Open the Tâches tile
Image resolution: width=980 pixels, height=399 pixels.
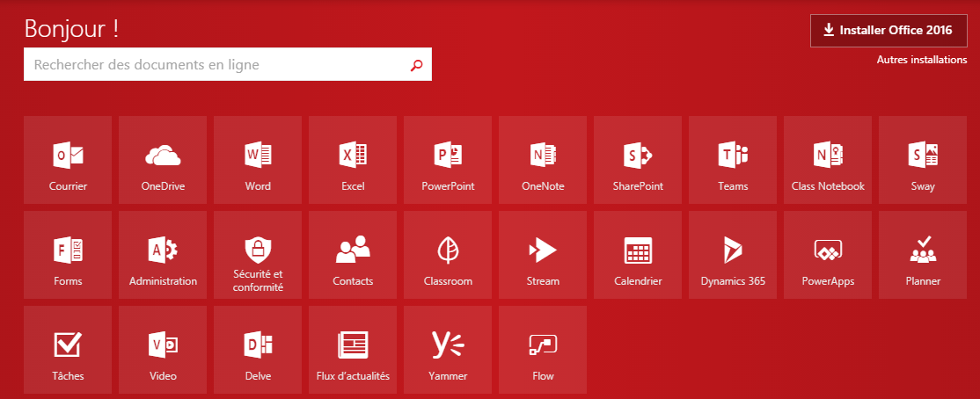point(68,350)
